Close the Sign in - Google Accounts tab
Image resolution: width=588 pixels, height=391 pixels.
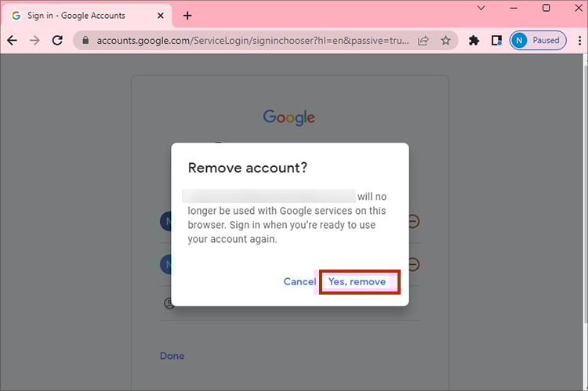click(161, 16)
